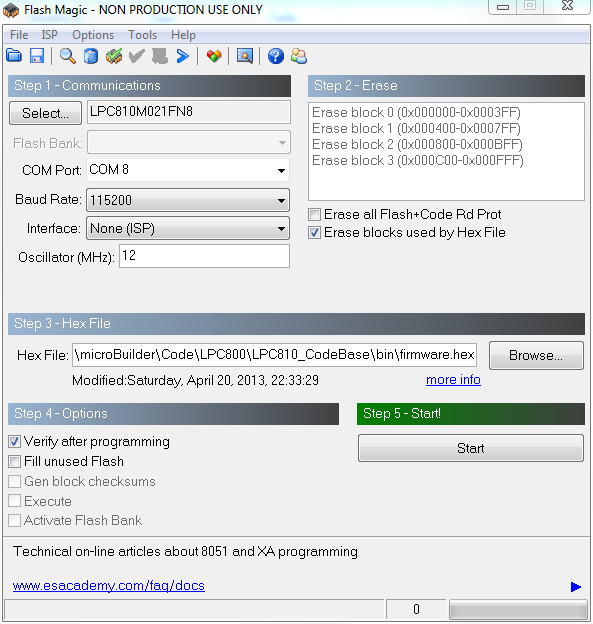The image size is (593, 624).
Task: Click the Start button
Action: [471, 448]
